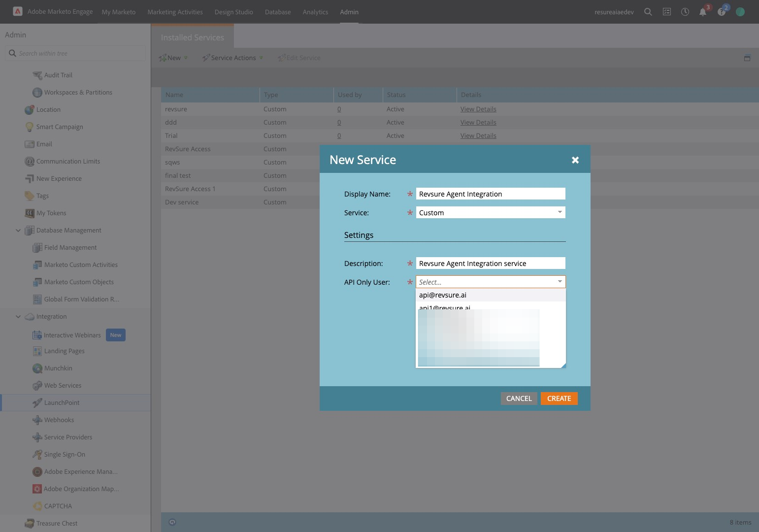759x532 pixels.
Task: Open the checklist icon in header
Action: pos(666,12)
